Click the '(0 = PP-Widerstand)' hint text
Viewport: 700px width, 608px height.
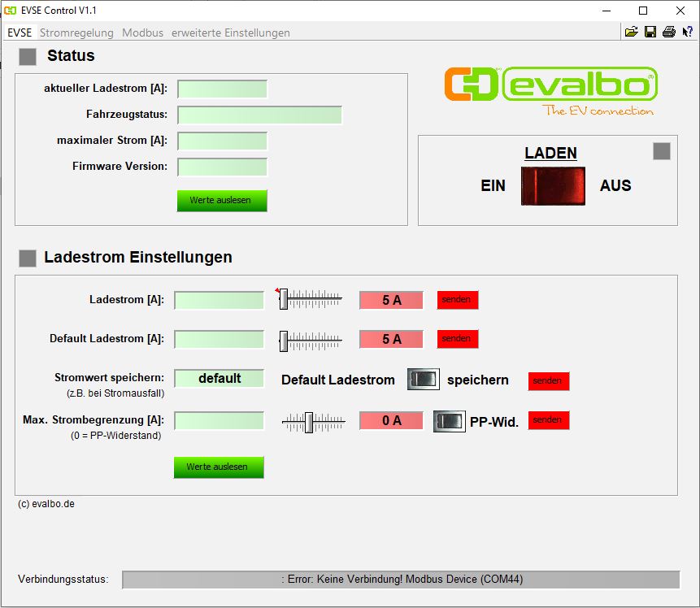pos(116,436)
